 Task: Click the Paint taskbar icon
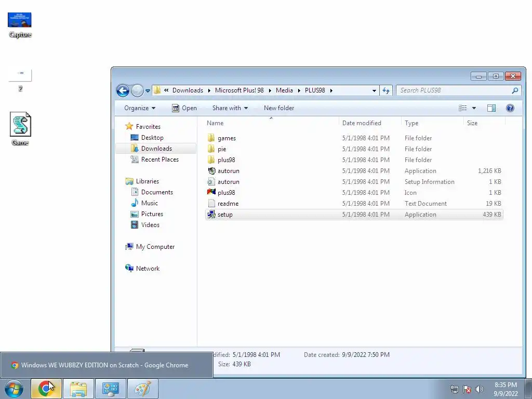pyautogui.click(x=142, y=389)
